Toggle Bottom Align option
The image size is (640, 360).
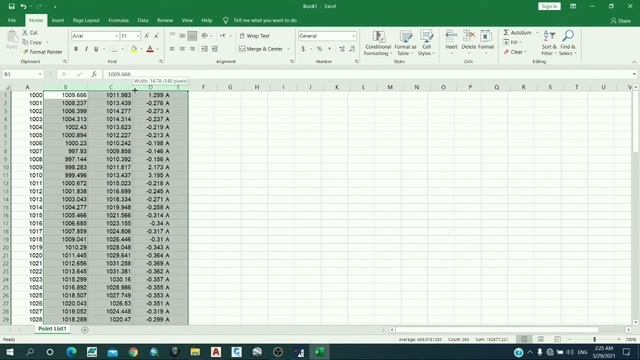[192, 36]
